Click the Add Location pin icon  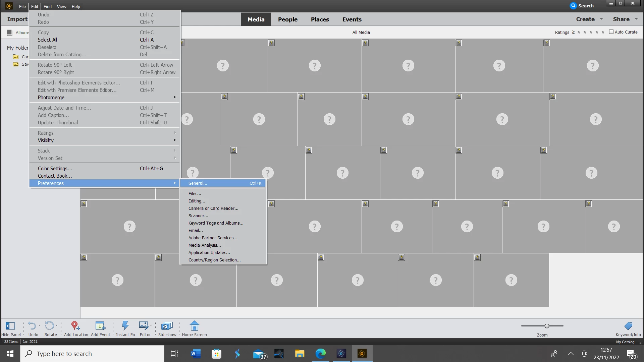pos(75,326)
